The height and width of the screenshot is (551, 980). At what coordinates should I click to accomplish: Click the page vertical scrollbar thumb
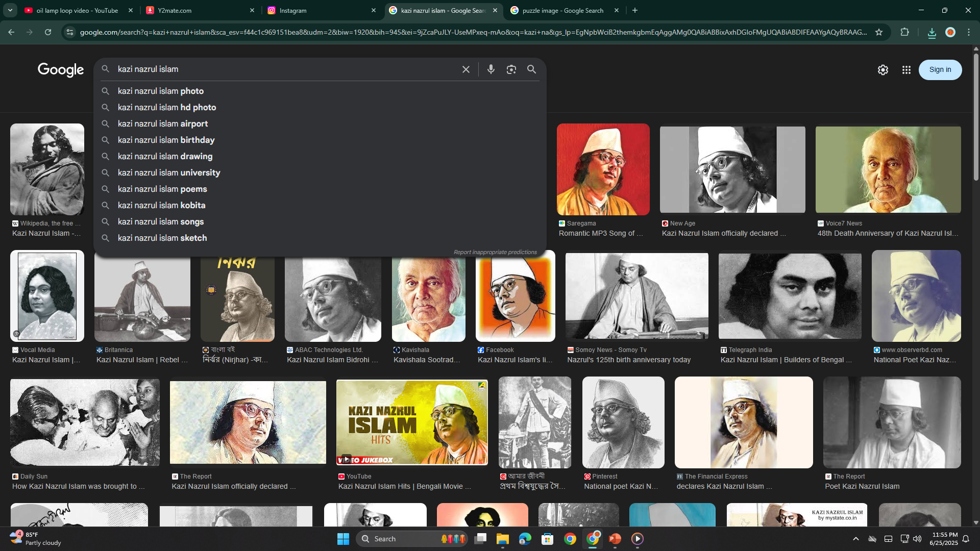(975, 116)
